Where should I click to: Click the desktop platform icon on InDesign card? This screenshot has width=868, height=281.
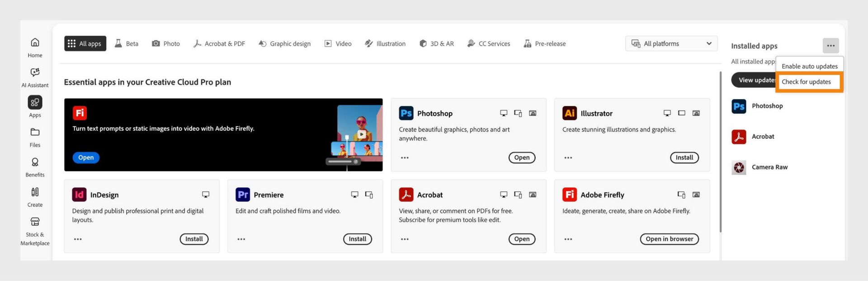[206, 195]
